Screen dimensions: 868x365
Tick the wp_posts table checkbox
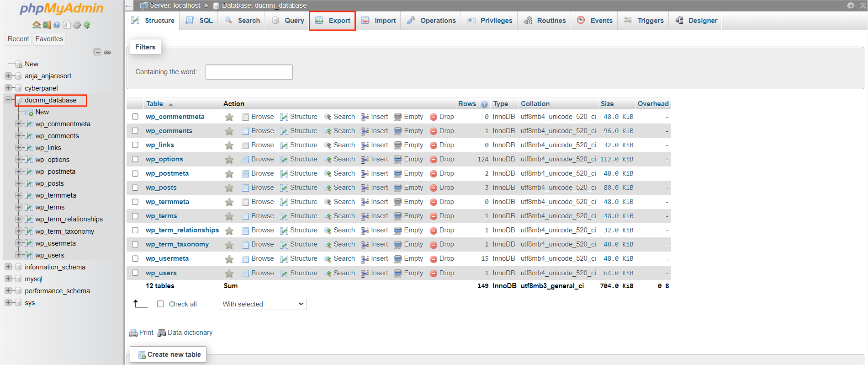pos(135,188)
